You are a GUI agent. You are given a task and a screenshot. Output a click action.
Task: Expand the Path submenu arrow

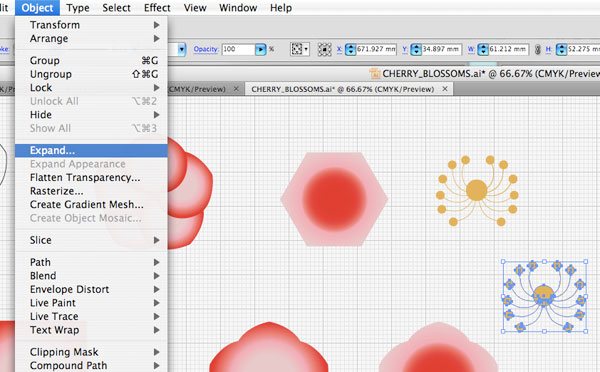coord(157,262)
